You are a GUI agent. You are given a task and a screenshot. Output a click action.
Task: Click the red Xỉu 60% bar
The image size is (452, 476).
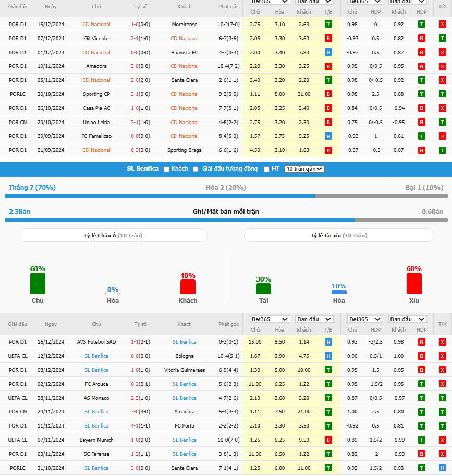pyautogui.click(x=414, y=284)
